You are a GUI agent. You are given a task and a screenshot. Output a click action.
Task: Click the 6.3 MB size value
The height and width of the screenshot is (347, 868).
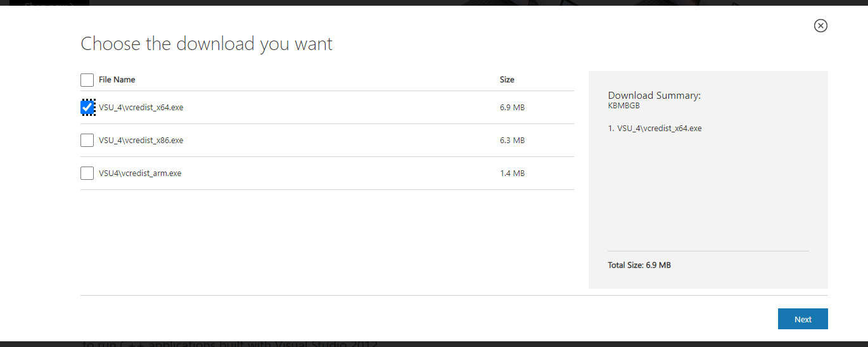coord(512,141)
